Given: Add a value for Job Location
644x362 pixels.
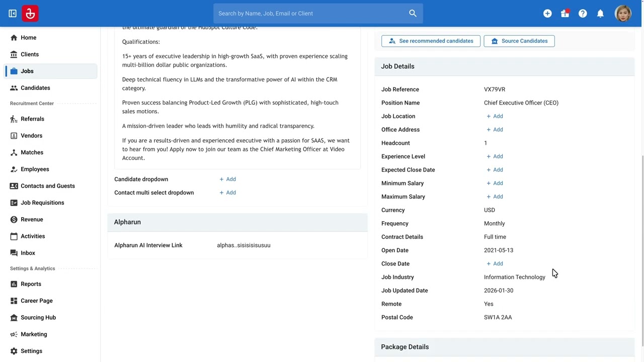Looking at the screenshot, I should (x=495, y=116).
